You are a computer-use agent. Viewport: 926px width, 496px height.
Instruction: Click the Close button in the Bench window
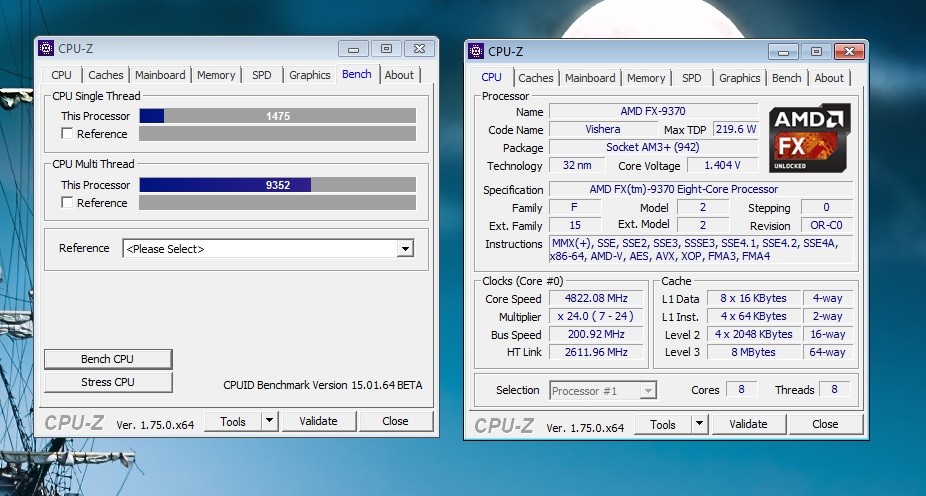(395, 421)
